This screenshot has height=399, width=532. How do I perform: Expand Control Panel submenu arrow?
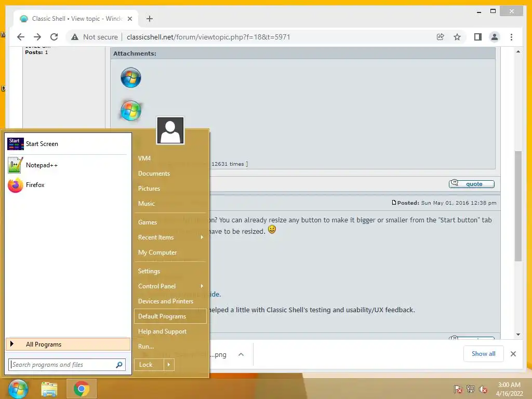(202, 286)
